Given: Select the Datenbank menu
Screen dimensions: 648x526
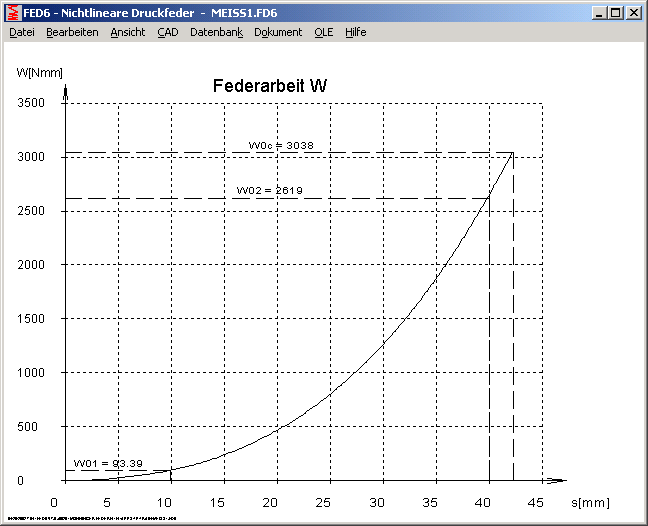Looking at the screenshot, I should 216,32.
